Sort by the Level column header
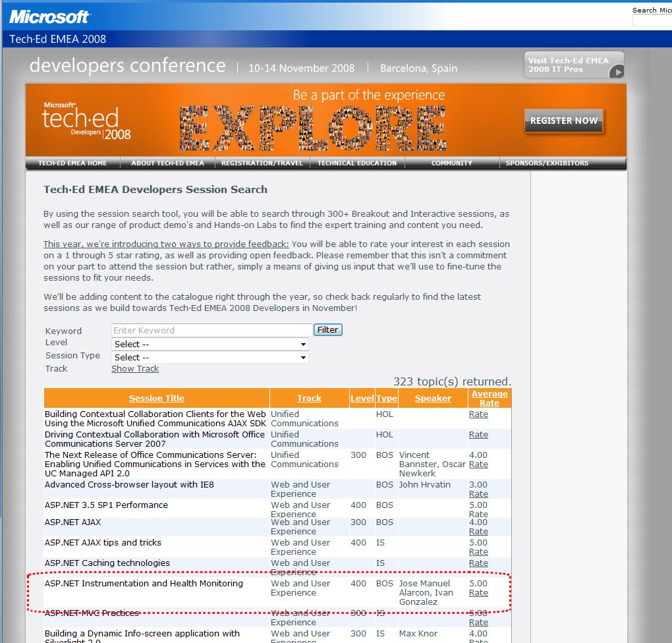The width and height of the screenshot is (672, 643). tap(362, 398)
